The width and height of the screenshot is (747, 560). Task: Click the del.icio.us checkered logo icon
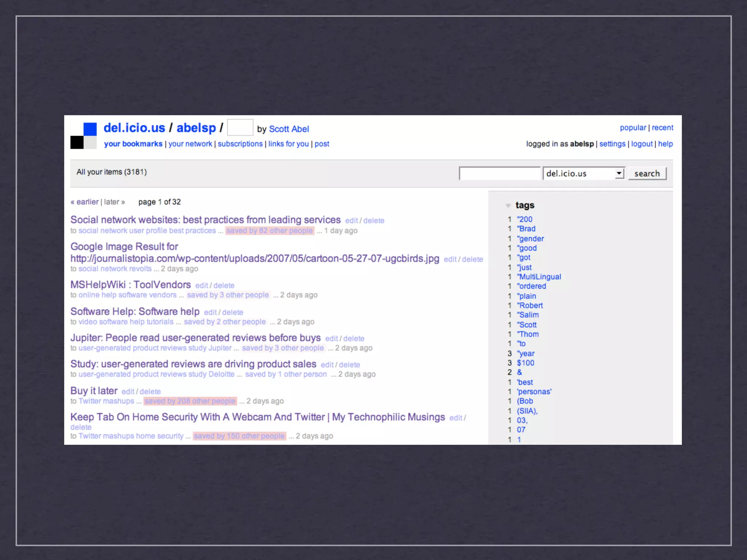pyautogui.click(x=84, y=136)
